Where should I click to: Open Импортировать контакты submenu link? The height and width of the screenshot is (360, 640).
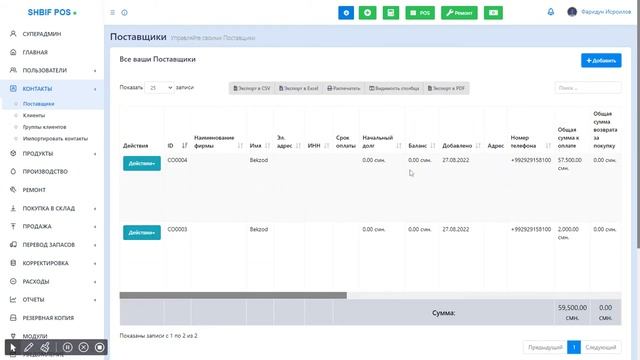point(55,139)
